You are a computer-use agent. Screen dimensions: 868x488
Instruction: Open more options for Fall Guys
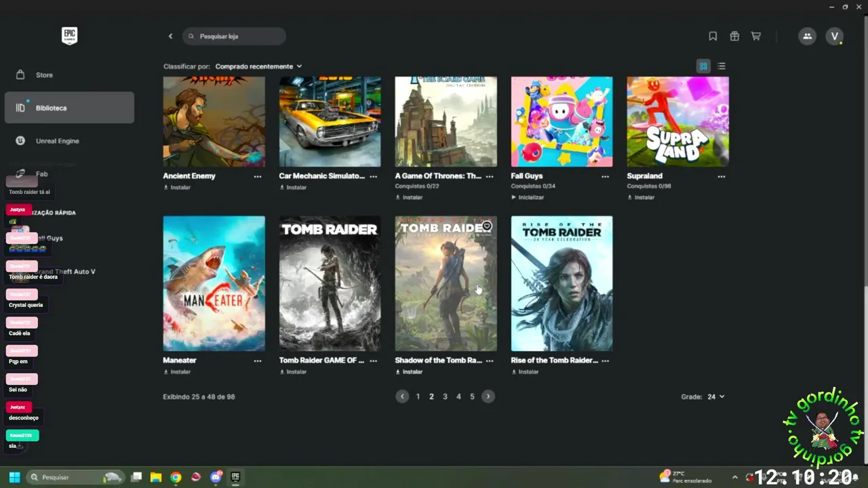[x=605, y=176]
